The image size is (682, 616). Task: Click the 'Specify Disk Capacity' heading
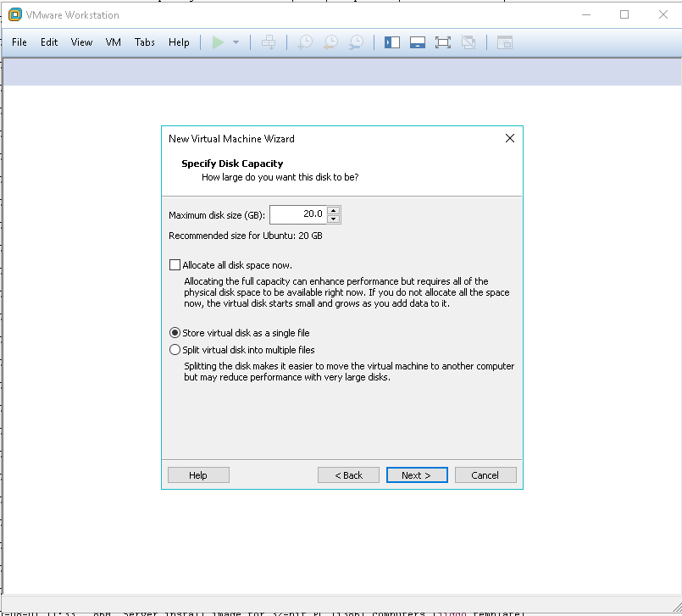point(232,164)
